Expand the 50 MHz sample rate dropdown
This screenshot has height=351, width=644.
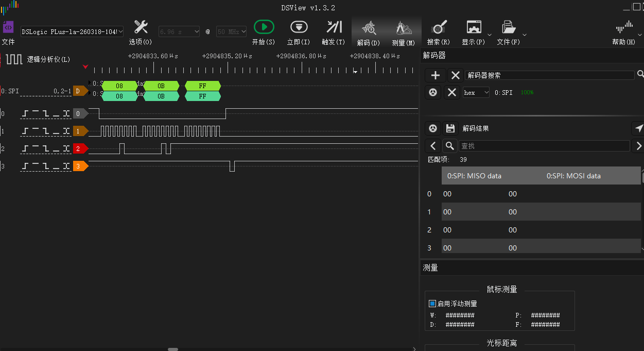(231, 31)
